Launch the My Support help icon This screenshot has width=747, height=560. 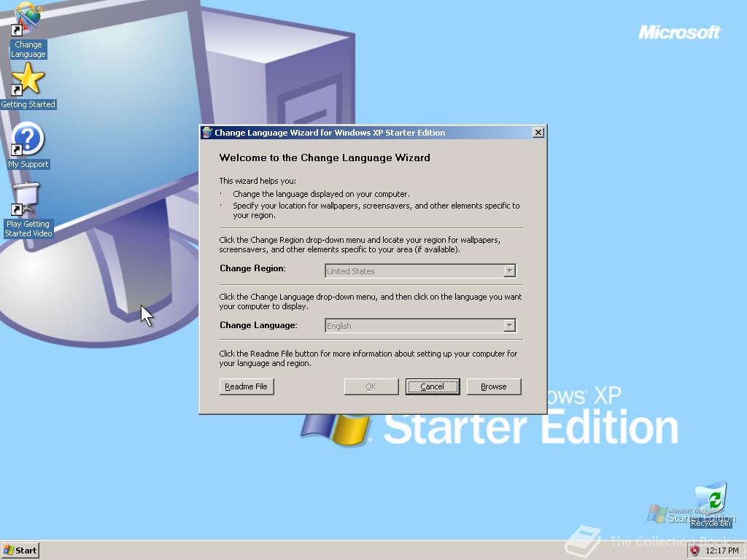28,145
